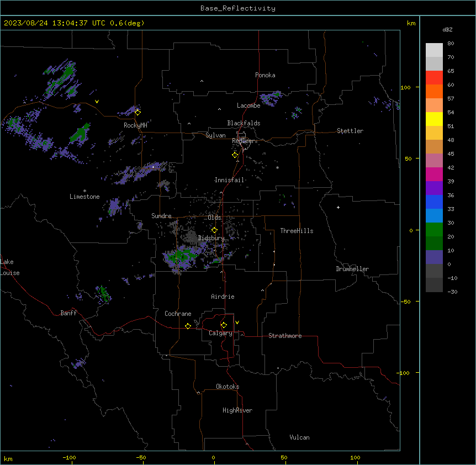Click the Limestone label
476x465 pixels.
point(84,197)
